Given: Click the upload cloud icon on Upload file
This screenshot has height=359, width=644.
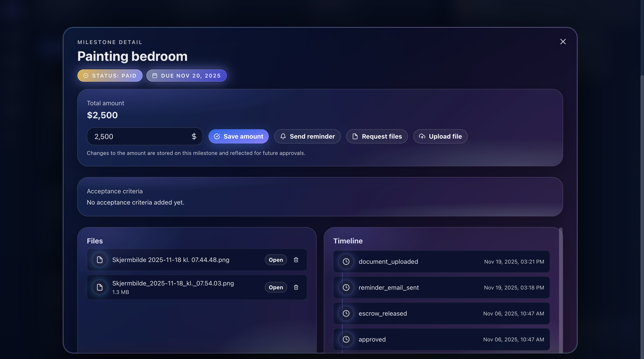Looking at the screenshot, I should pos(422,136).
